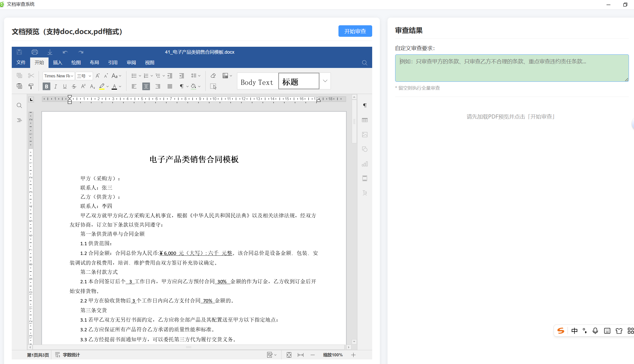
Task: Open the chart settings sidebar icon
Action: tap(365, 164)
